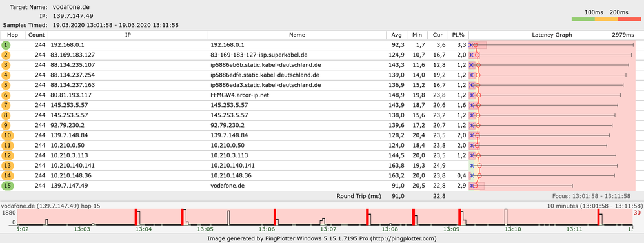Click the Cur column header
644x243 pixels.
438,35
